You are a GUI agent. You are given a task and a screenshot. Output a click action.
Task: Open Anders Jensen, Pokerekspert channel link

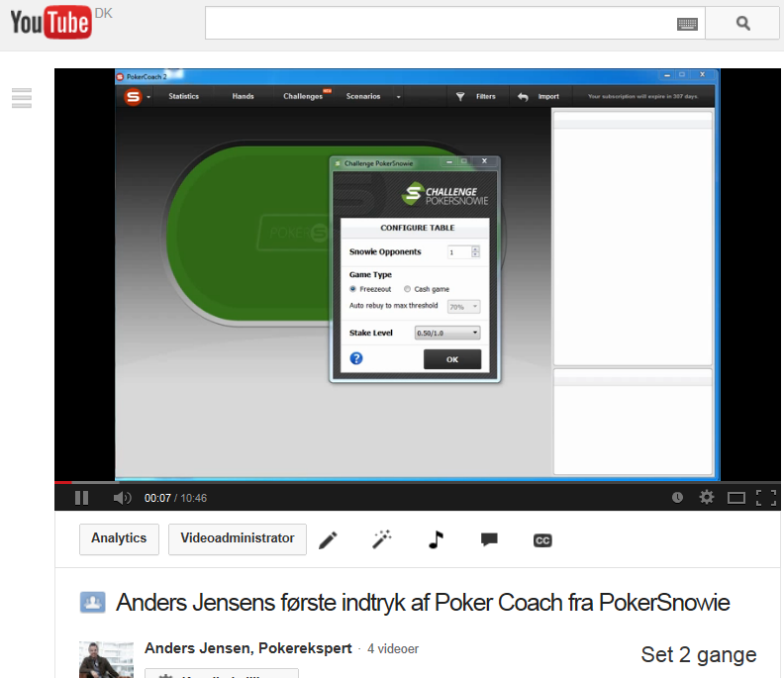248,648
